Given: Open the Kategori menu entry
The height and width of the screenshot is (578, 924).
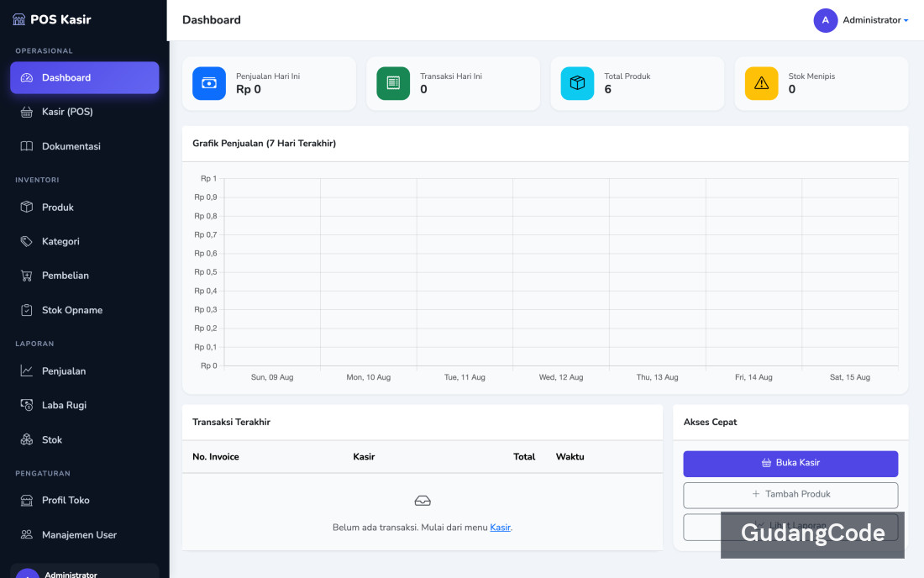Looking at the screenshot, I should point(84,241).
